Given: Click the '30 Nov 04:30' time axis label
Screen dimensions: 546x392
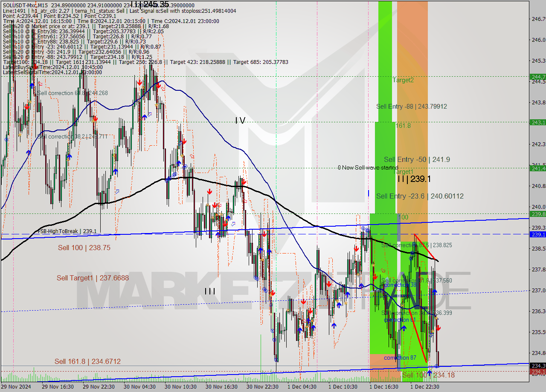Looking at the screenshot, I should point(139,387).
